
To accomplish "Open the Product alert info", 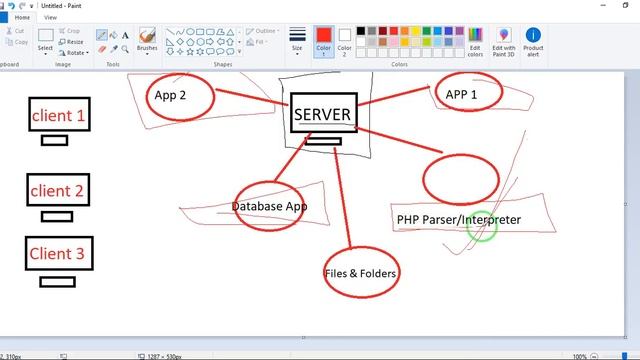I will (533, 42).
